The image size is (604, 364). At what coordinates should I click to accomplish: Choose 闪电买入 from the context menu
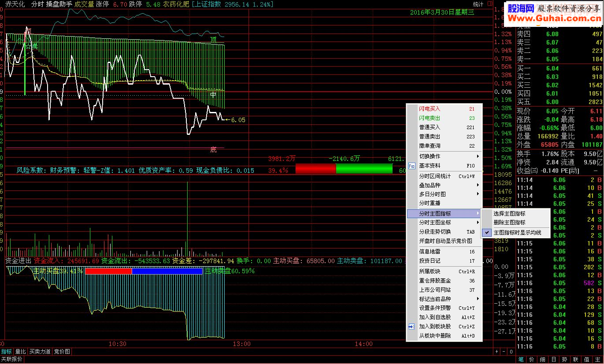click(444, 109)
